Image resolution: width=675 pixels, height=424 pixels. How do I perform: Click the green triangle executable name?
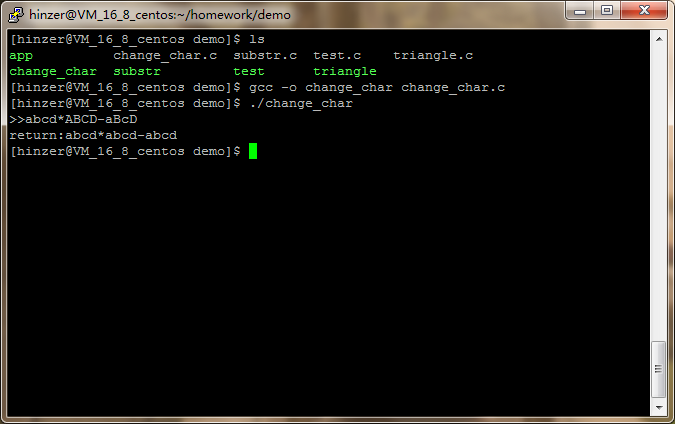coord(344,71)
